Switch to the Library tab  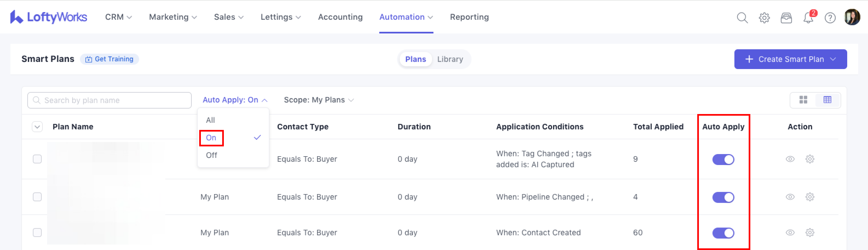[450, 59]
